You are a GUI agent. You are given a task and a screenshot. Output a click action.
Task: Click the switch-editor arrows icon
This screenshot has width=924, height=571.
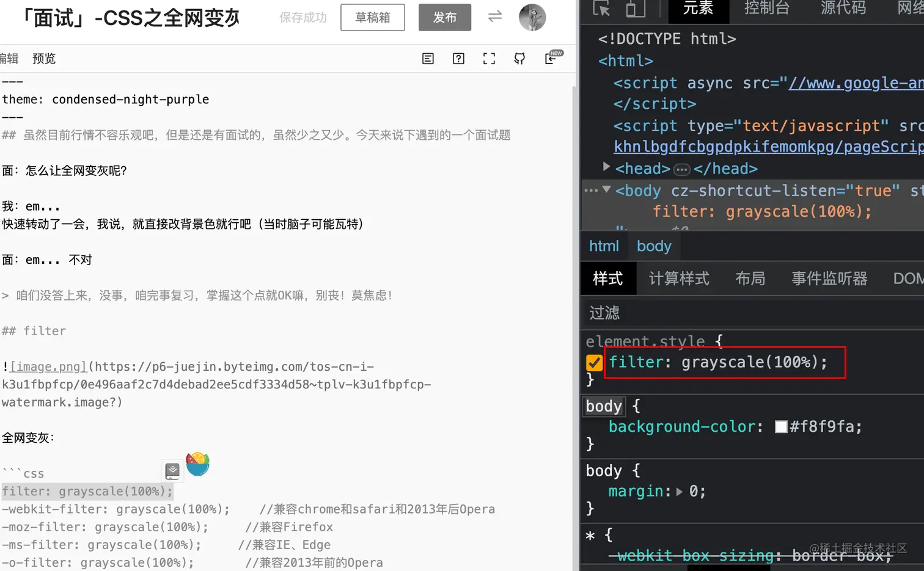[495, 16]
